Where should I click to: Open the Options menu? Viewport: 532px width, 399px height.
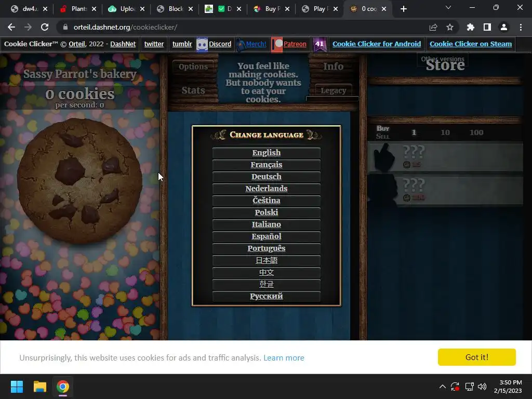tap(193, 66)
